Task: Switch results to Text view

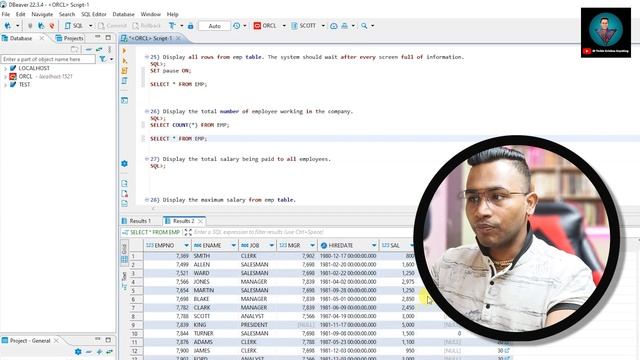Action: click(x=124, y=280)
